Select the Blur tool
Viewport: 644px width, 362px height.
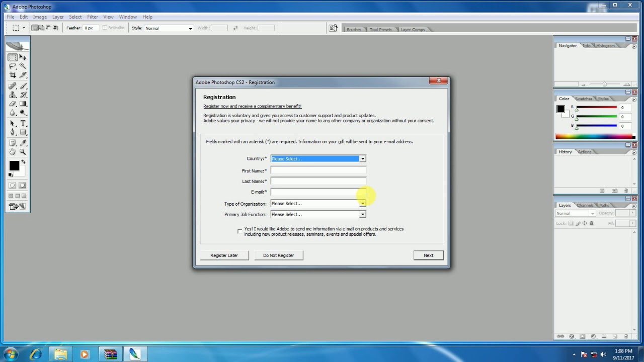point(13,112)
